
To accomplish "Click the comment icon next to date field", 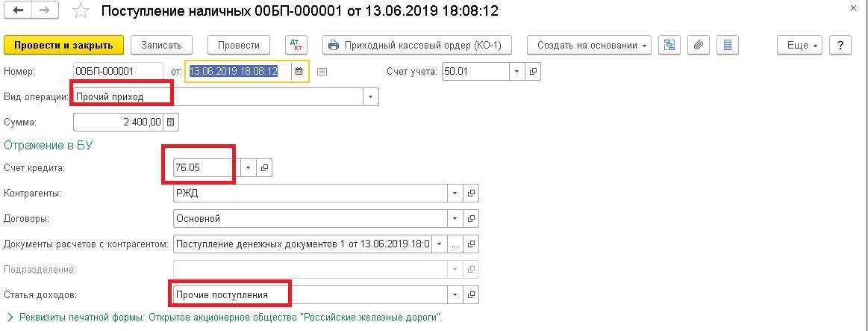I will point(322,72).
